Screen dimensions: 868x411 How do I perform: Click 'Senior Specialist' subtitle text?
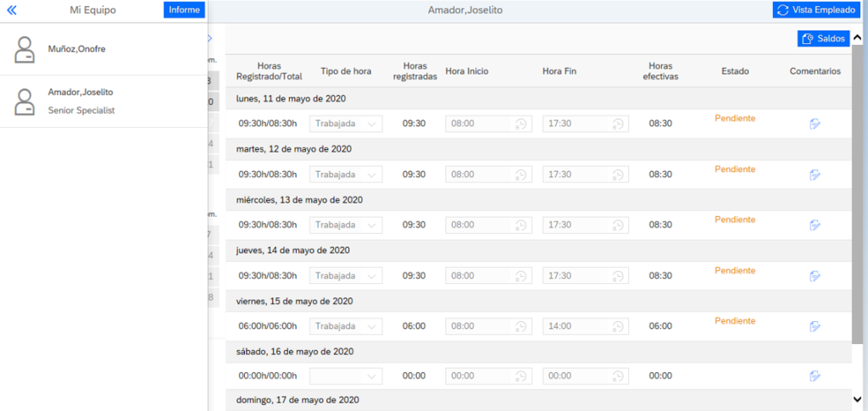coord(81,111)
